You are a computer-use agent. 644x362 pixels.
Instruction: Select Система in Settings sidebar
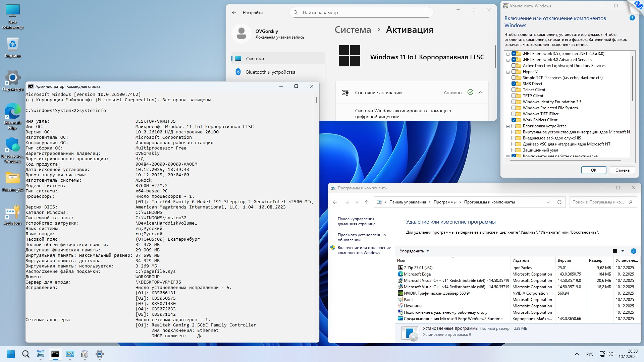pos(255,59)
